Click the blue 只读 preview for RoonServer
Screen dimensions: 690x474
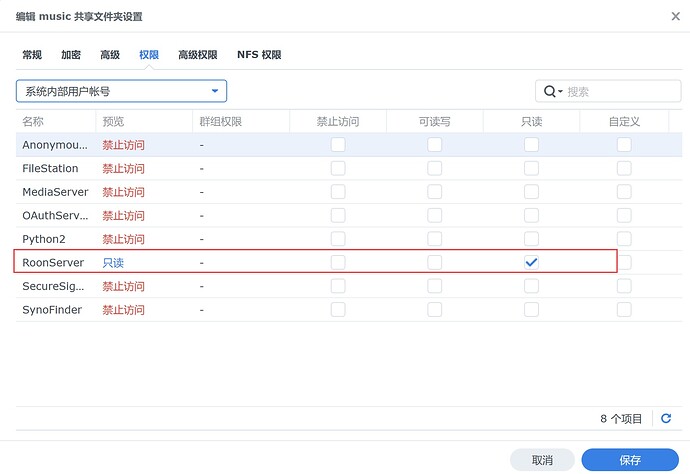(113, 263)
